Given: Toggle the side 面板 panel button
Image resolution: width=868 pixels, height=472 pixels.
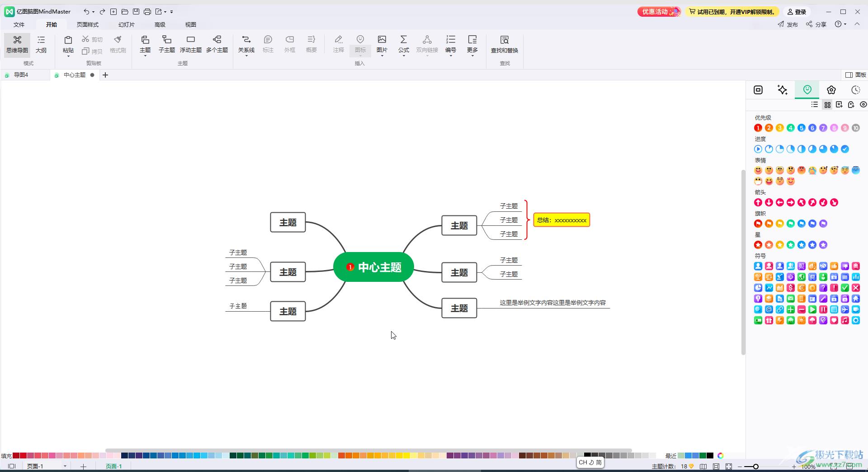Looking at the screenshot, I should pyautogui.click(x=856, y=75).
